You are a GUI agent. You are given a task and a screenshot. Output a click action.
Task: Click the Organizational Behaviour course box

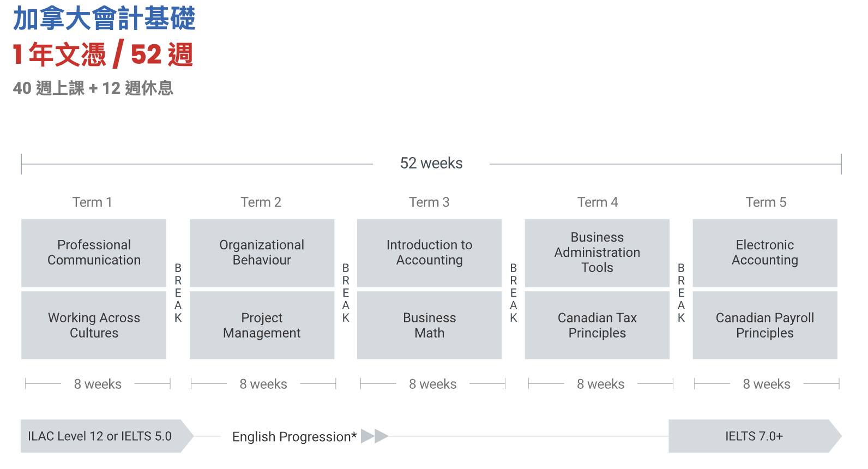pos(262,253)
